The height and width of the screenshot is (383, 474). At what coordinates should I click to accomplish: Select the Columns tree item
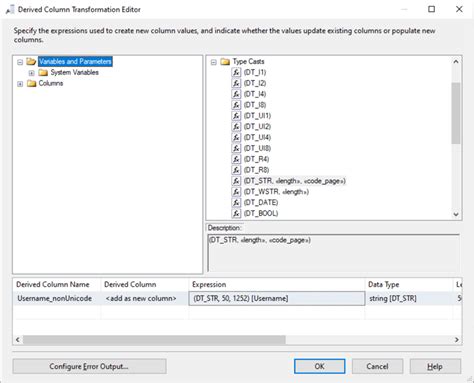(x=51, y=83)
